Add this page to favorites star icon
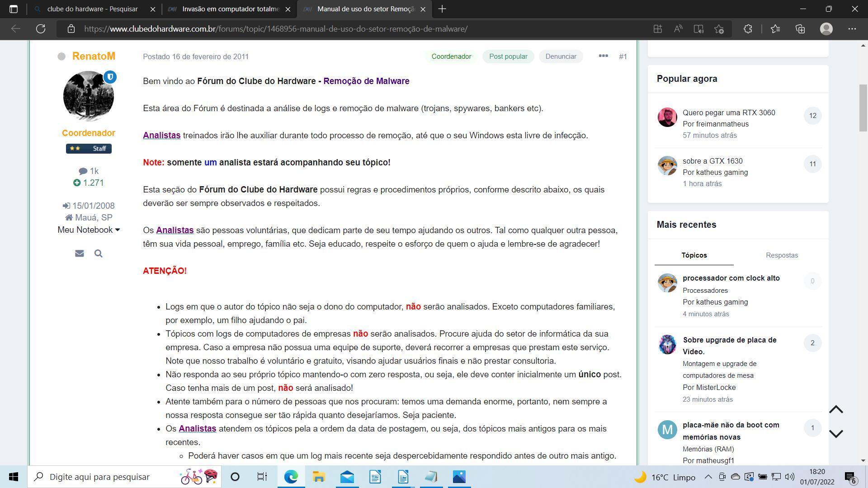 point(719,28)
